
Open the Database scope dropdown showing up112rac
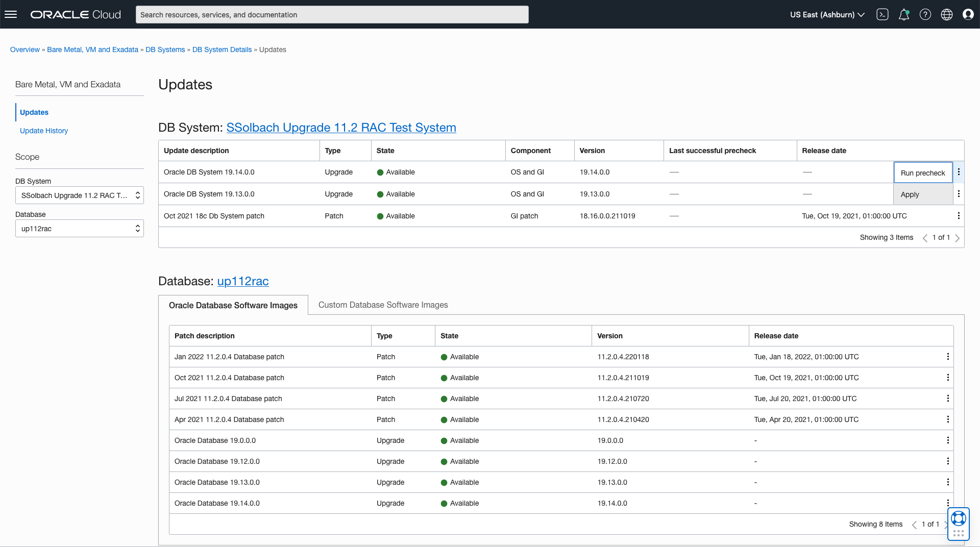point(80,229)
